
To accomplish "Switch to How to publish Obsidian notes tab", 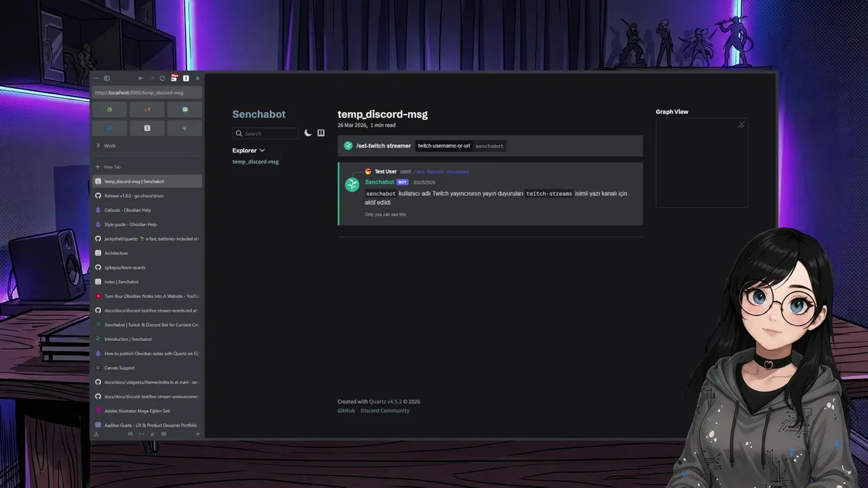I will [x=147, y=353].
